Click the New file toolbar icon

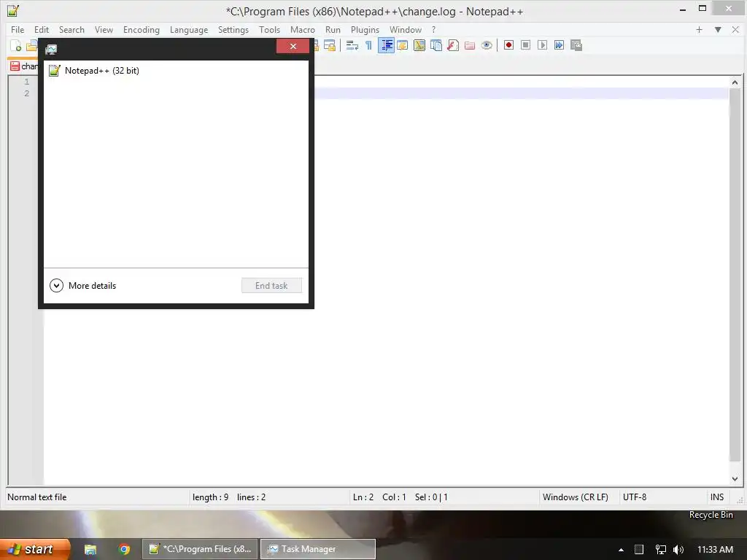coord(16,46)
